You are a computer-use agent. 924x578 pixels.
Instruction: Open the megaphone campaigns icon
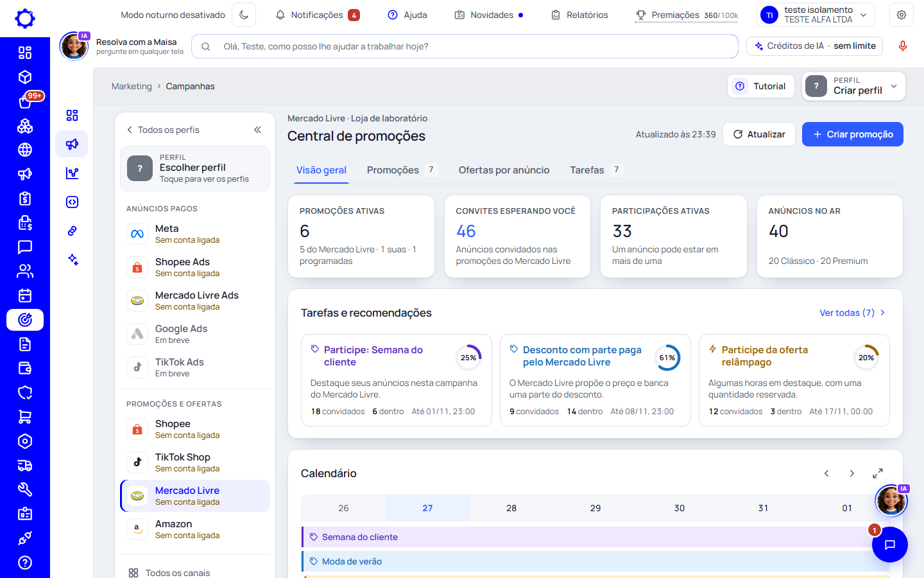[72, 144]
